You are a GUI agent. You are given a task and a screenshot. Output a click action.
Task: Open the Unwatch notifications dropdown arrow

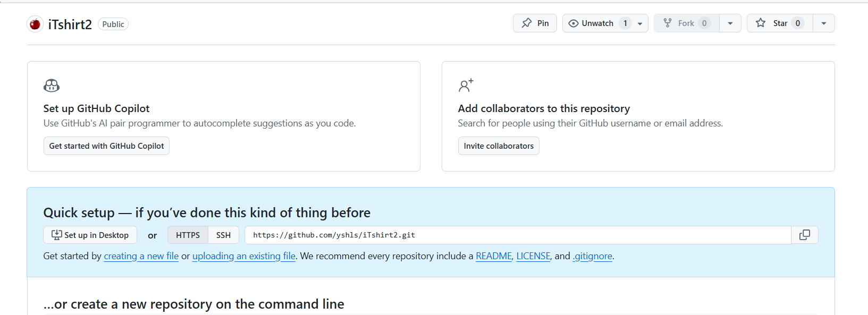pos(640,23)
